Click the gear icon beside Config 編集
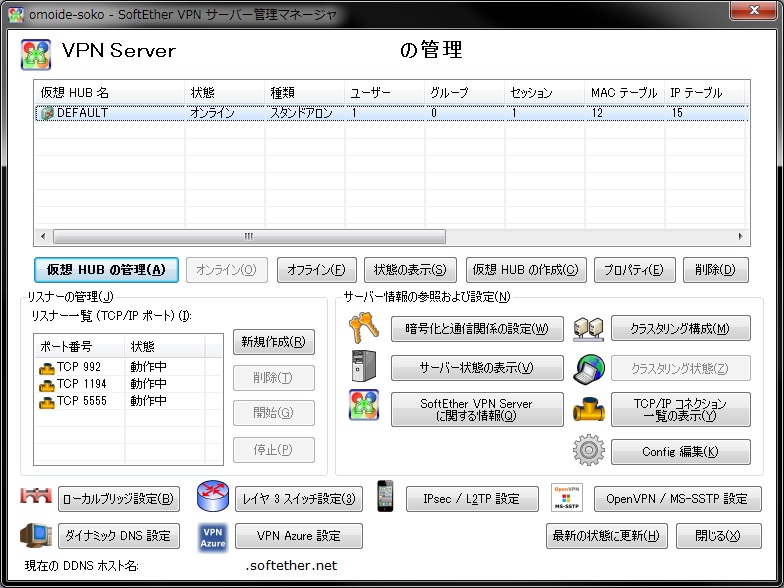 coord(588,450)
